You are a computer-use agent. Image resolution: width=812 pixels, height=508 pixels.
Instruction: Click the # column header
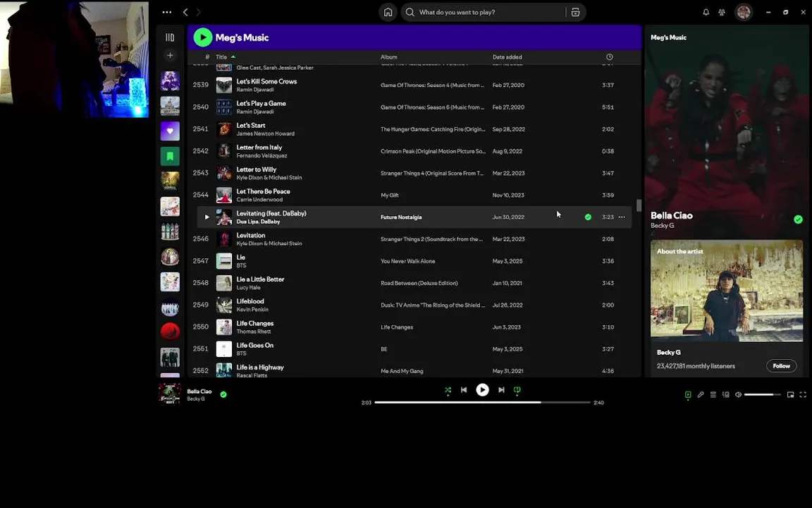(207, 57)
